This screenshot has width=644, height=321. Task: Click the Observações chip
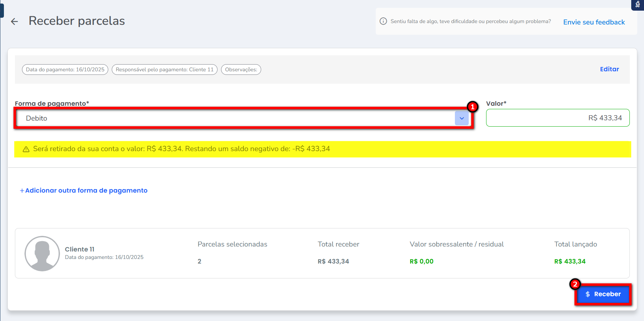[x=241, y=70]
